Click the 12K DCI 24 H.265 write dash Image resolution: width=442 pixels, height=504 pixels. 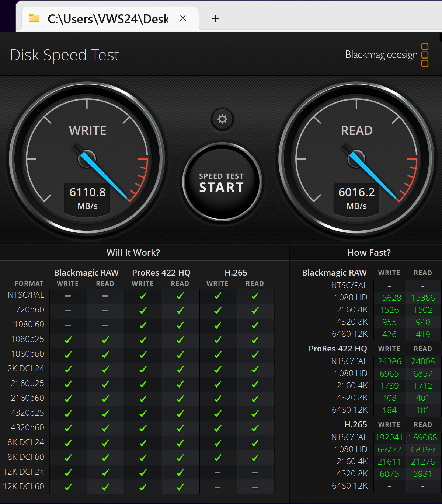[217, 473]
